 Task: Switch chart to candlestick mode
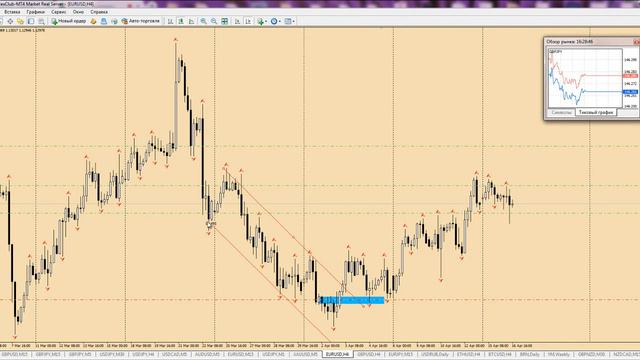[181, 21]
